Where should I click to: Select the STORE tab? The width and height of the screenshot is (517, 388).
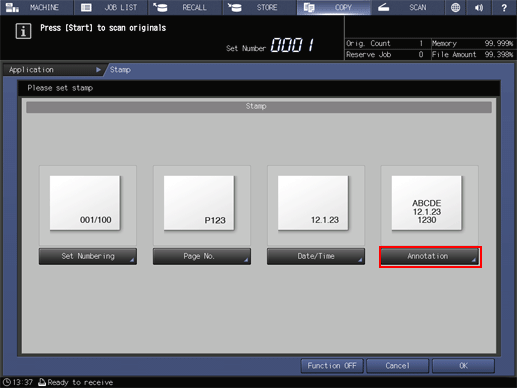coord(259,7)
